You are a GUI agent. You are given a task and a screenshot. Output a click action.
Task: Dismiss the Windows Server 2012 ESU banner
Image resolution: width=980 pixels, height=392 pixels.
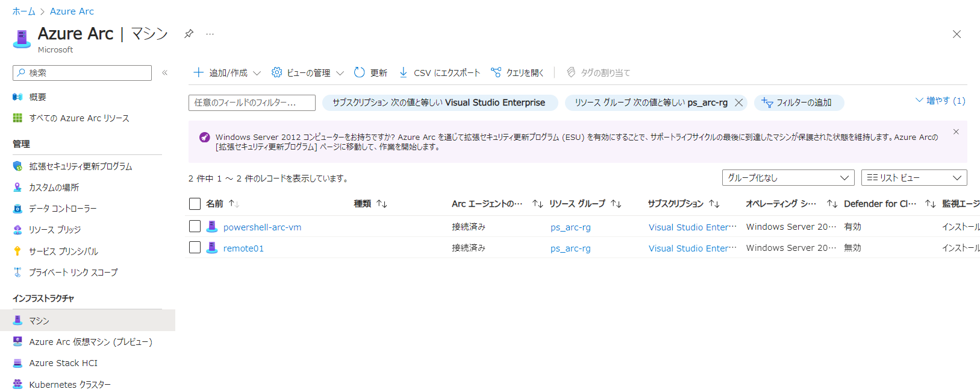point(956,131)
